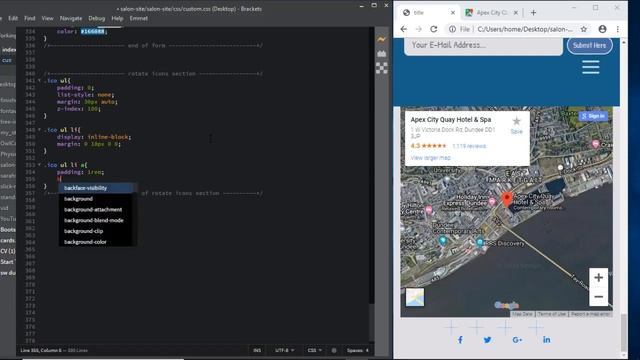Go back in Chrome browser
Viewport: 640px width, 360px height.
[404, 29]
